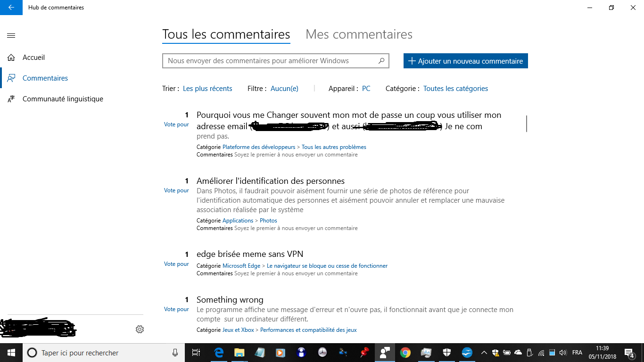This screenshot has width=644, height=362.
Task: Open the clock app taskbar icon
Action: point(322,353)
